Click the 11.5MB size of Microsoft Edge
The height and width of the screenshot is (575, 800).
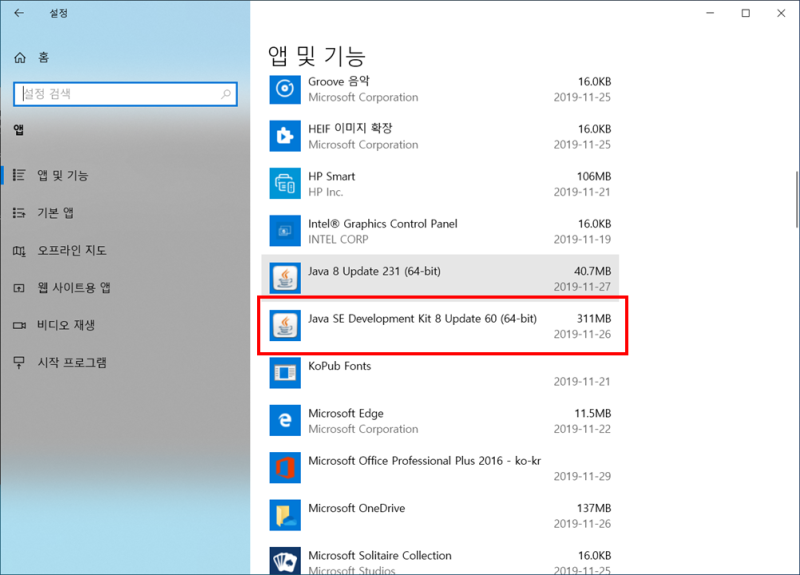(592, 414)
